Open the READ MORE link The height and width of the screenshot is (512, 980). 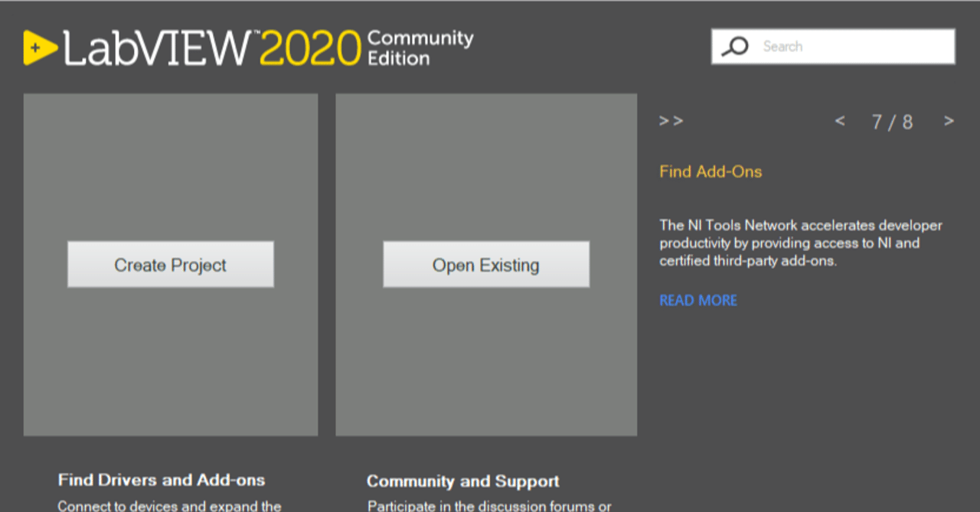[x=697, y=300]
